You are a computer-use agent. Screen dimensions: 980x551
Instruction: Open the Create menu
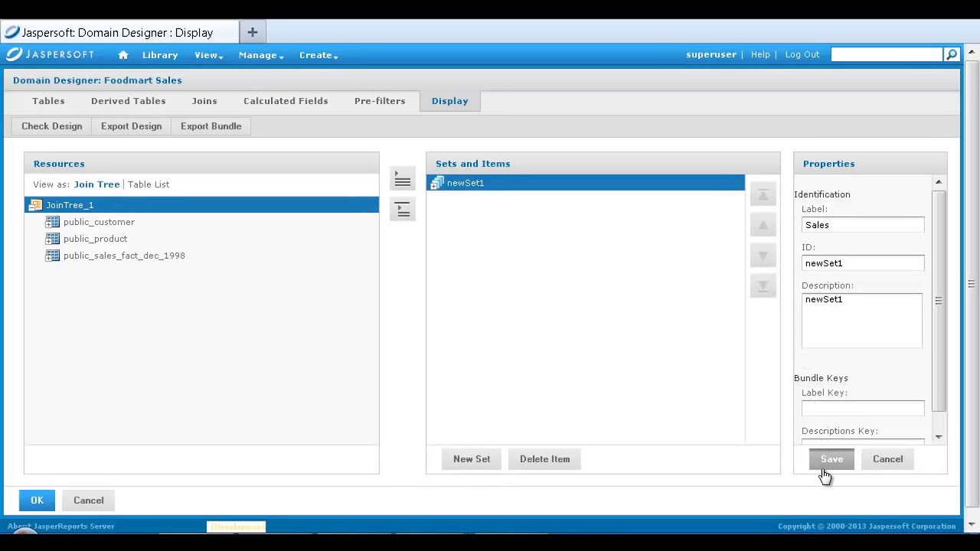click(318, 55)
